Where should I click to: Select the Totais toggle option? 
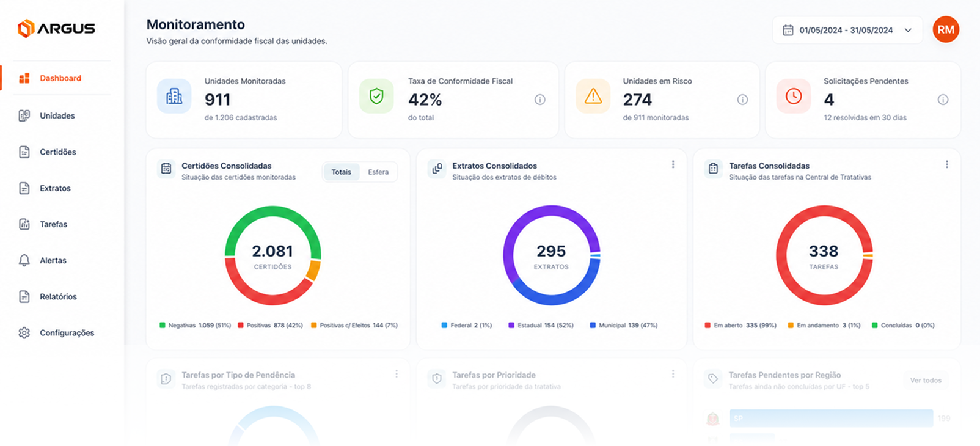(342, 172)
